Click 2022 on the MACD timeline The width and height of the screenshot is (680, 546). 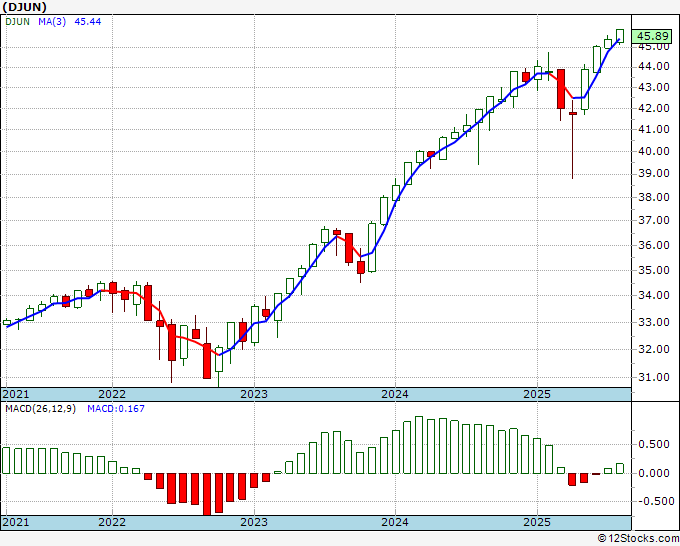(x=112, y=522)
